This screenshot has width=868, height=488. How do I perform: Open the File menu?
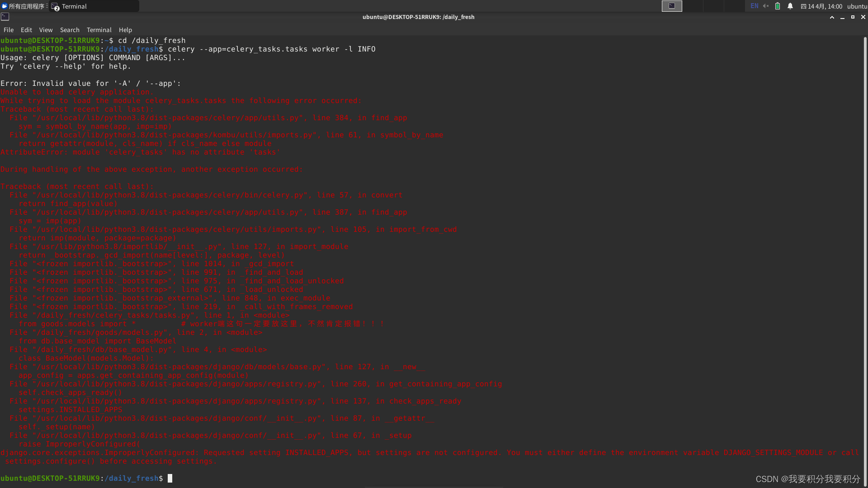pos(9,30)
